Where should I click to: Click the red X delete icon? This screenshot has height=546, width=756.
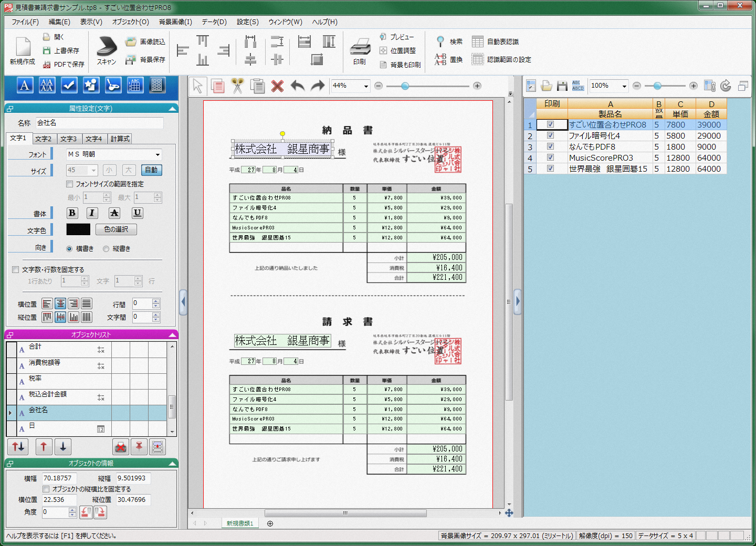[x=277, y=86]
